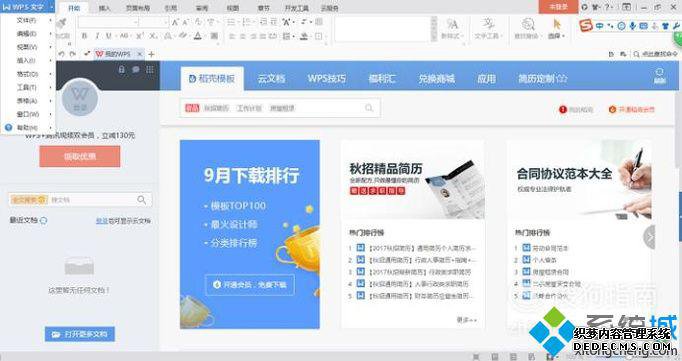The height and width of the screenshot is (361, 682).
Task: Click the 9月下载排行 banner
Action: 250,234
